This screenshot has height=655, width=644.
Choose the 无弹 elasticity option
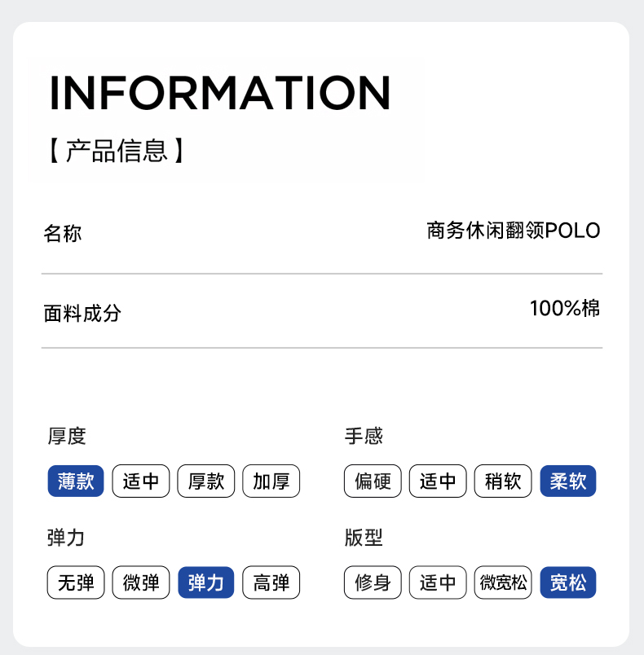coord(76,583)
